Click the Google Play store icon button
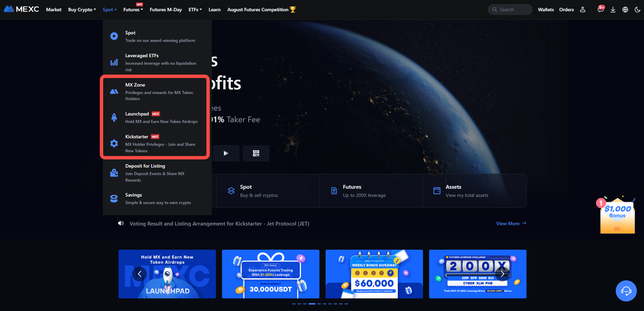The width and height of the screenshot is (644, 311). point(226,153)
